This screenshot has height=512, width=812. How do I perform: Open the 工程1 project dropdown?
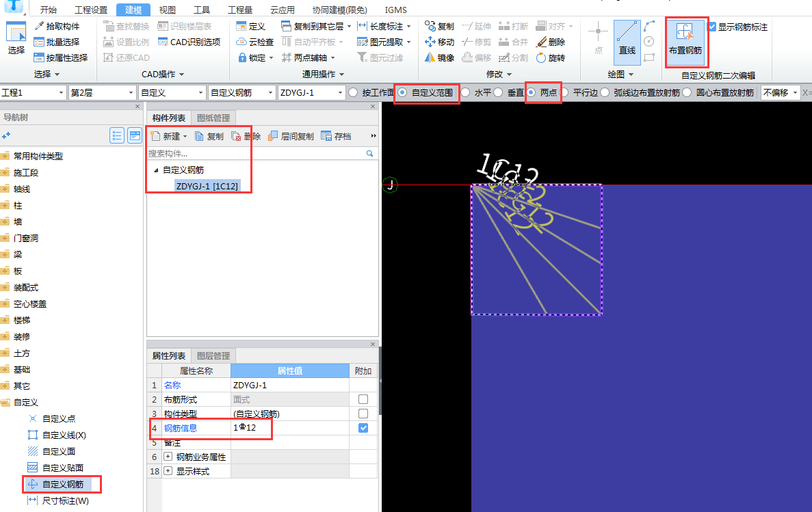pyautogui.click(x=33, y=93)
